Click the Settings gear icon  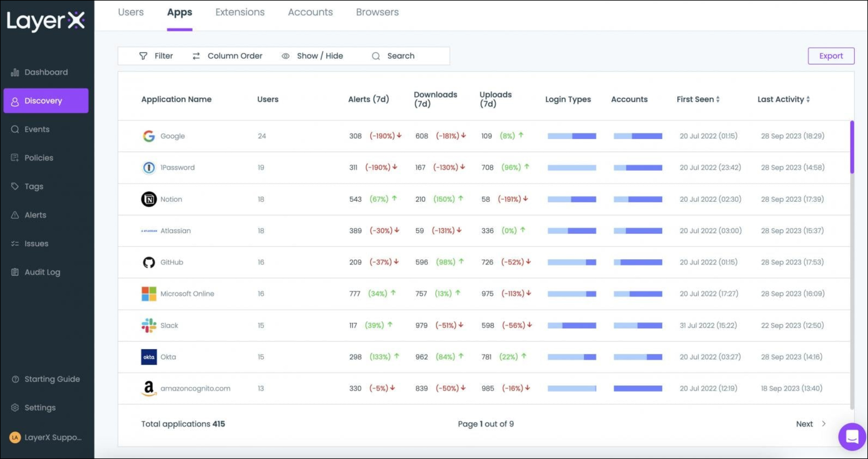[x=15, y=408]
